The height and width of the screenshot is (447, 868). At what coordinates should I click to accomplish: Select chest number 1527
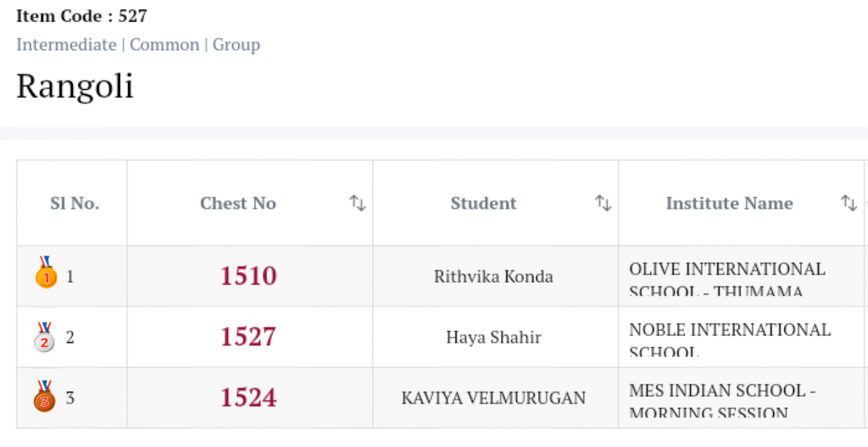[248, 337]
